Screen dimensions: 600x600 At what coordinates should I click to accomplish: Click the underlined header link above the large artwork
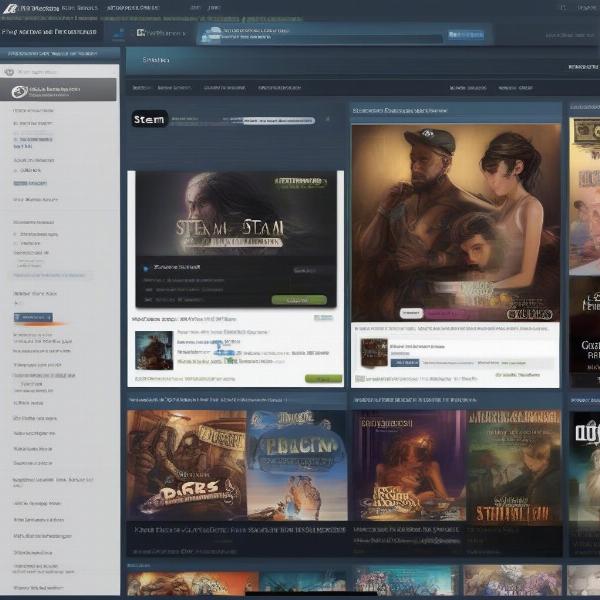[400, 111]
